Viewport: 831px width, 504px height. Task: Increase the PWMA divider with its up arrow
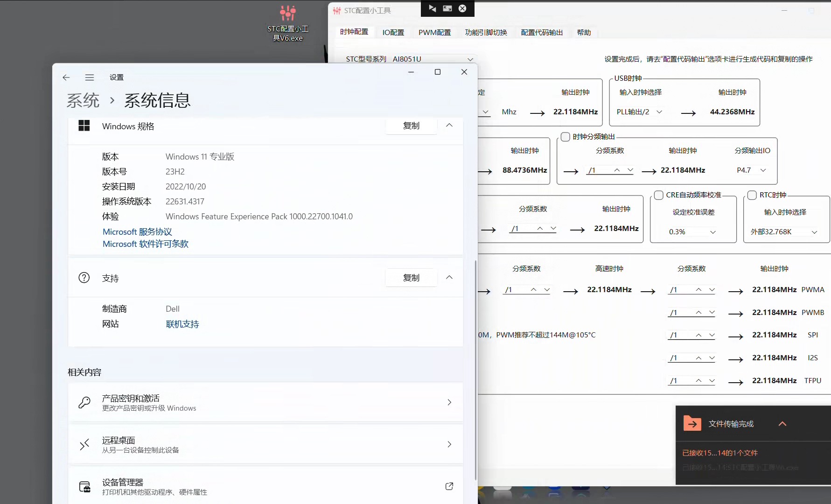coord(698,290)
